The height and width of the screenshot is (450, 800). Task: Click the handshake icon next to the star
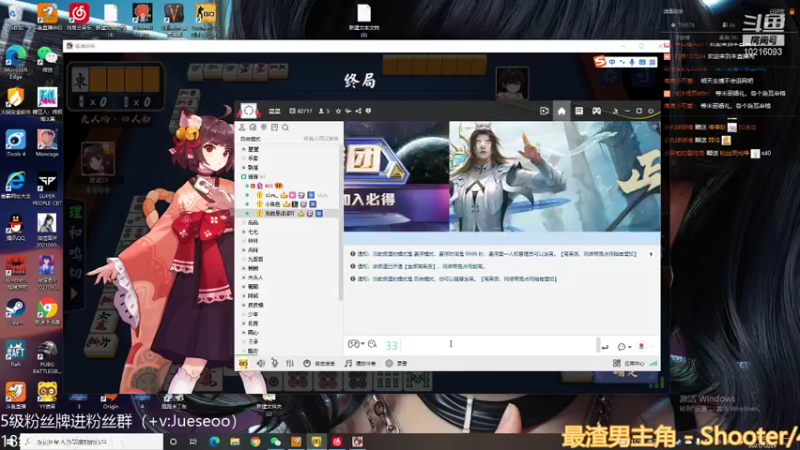point(348,111)
